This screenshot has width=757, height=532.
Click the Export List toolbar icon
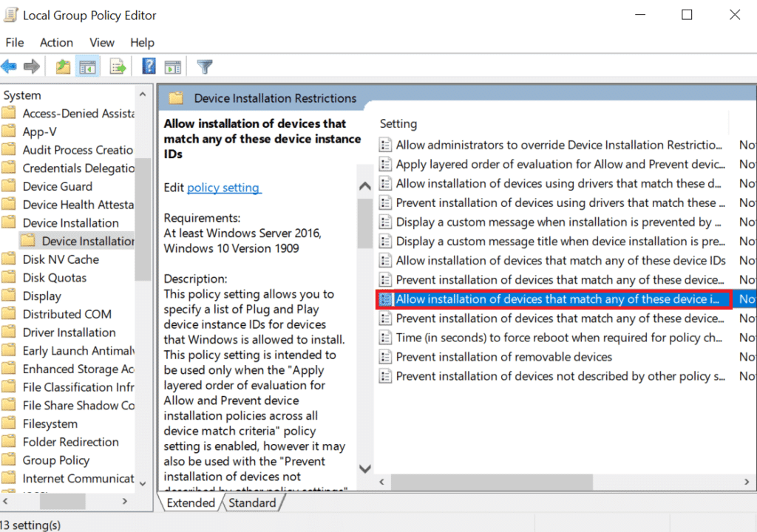118,66
